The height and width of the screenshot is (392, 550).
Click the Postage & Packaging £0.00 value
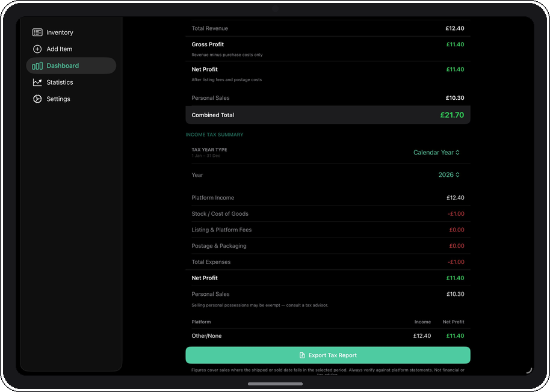457,246
